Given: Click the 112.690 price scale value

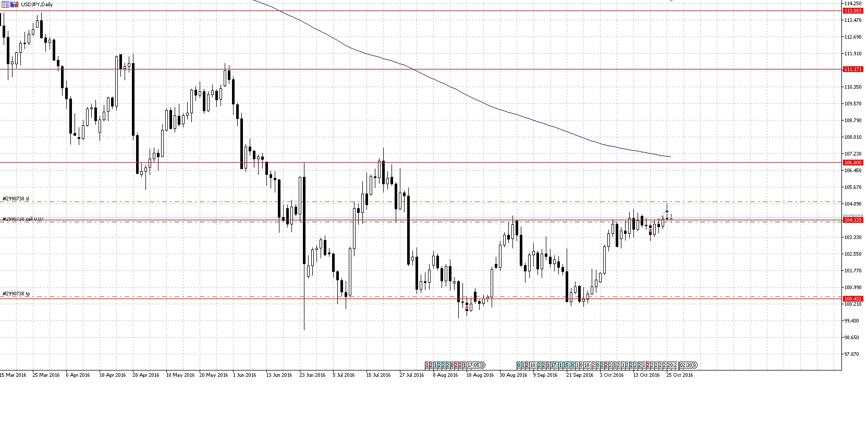Looking at the screenshot, I should pyautogui.click(x=854, y=37).
